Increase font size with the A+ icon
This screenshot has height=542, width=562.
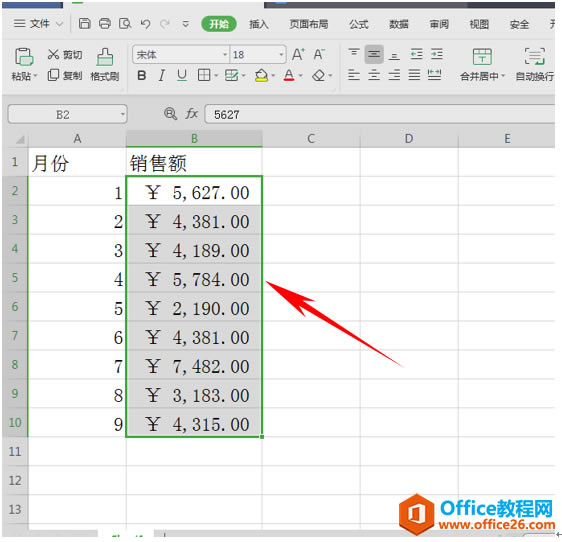(x=298, y=54)
